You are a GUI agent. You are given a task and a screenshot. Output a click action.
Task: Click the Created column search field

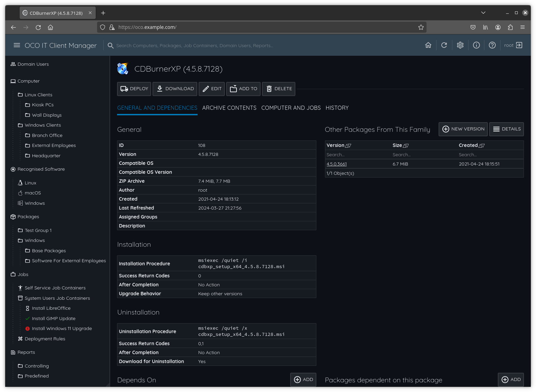[491, 155]
